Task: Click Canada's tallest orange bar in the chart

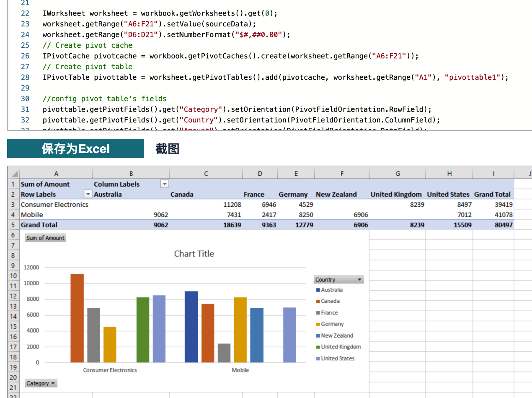Action: point(77,317)
